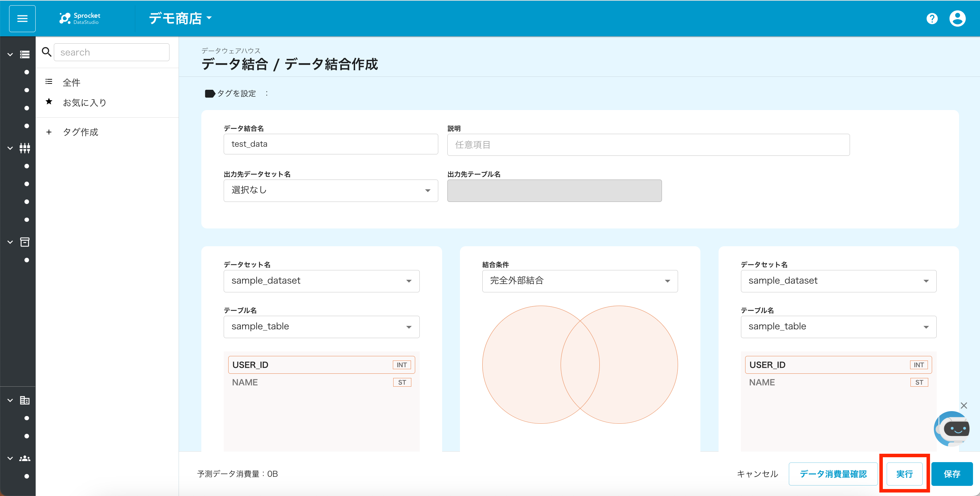Collapse the building table sidebar chevron

click(10, 400)
